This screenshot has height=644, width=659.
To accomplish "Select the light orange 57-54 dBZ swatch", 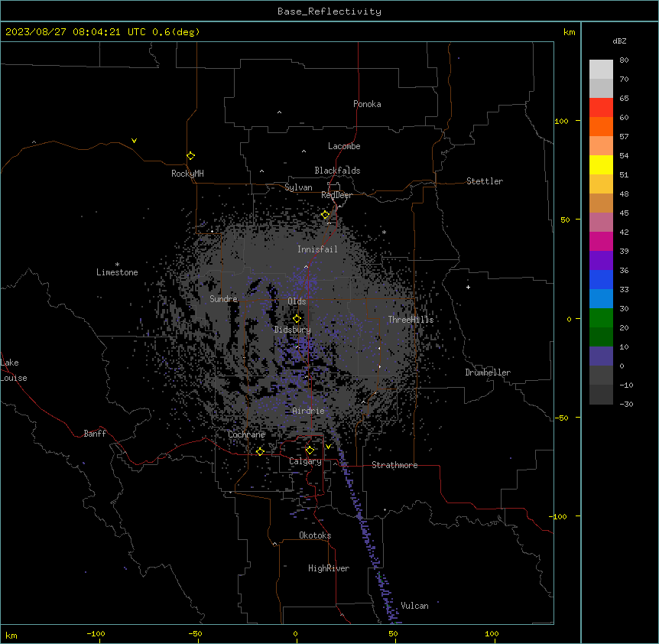I will (601, 146).
